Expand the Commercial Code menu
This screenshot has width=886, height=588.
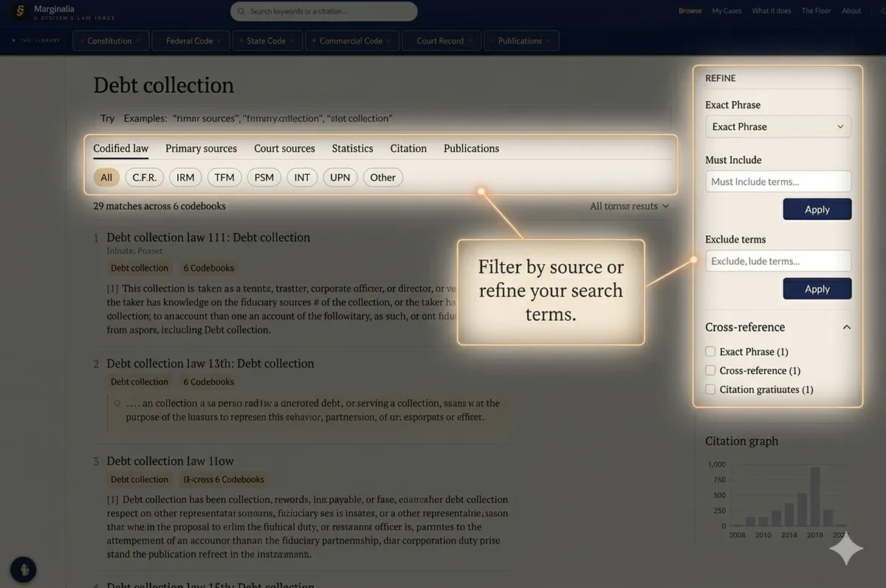pyautogui.click(x=352, y=41)
